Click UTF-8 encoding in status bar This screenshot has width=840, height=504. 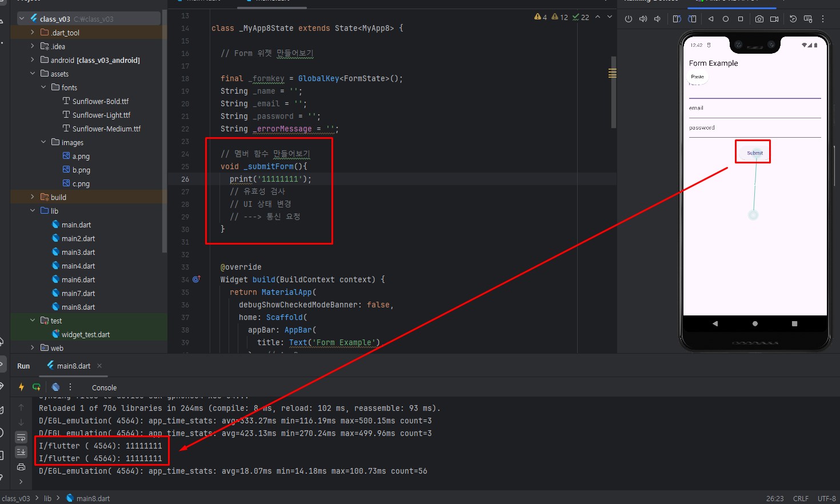click(826, 498)
